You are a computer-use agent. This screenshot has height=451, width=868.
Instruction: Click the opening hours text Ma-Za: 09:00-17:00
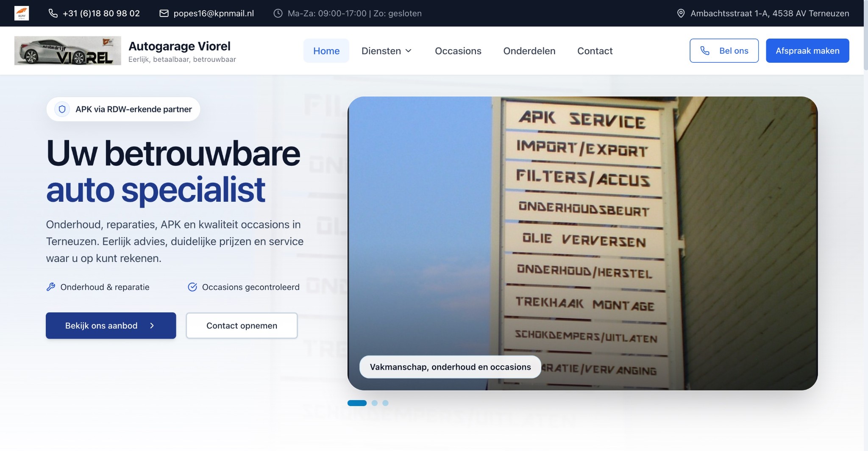(x=327, y=13)
